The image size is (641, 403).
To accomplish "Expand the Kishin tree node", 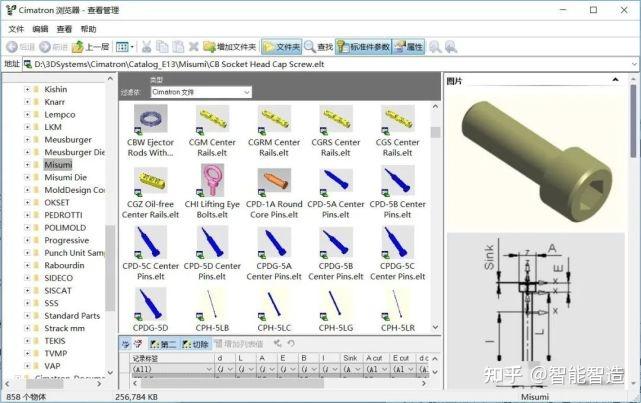I will point(27,89).
